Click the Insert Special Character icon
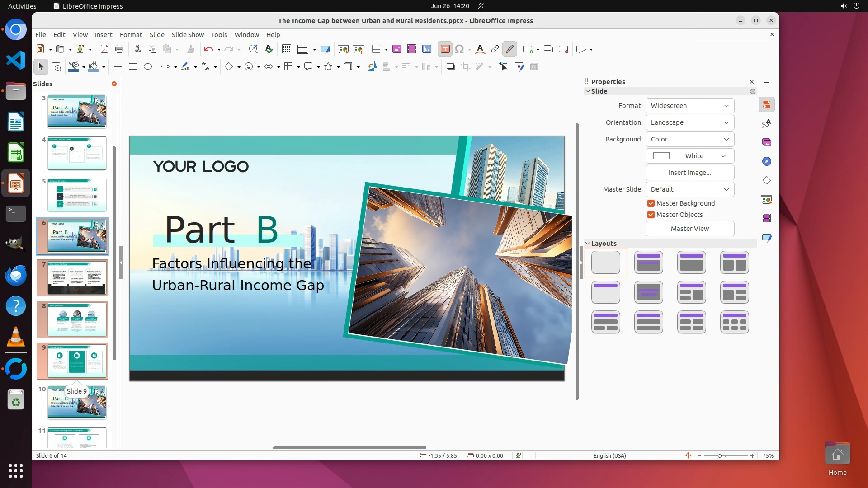Image resolution: width=868 pixels, height=488 pixels. point(459,49)
